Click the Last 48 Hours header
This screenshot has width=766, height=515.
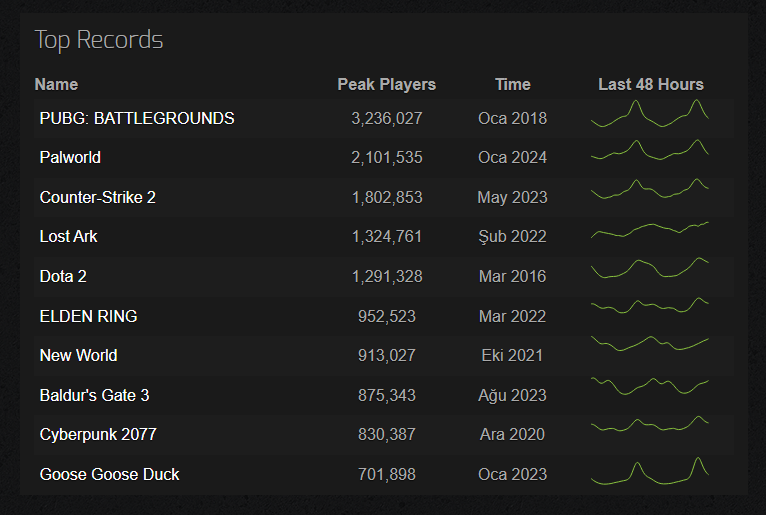[x=651, y=85]
